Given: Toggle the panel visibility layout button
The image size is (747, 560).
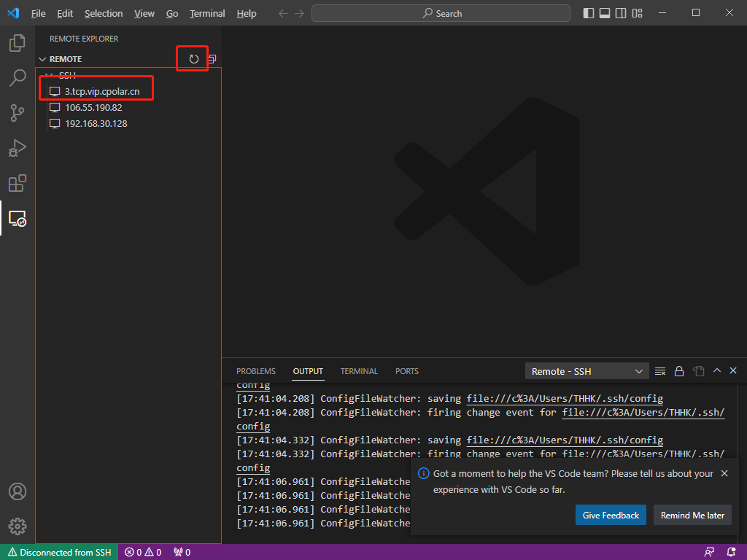Looking at the screenshot, I should [x=605, y=13].
